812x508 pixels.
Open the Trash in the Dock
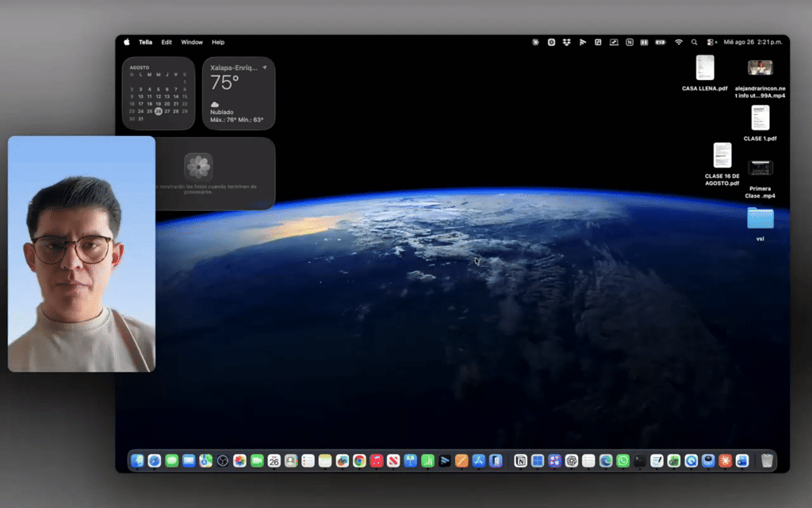pyautogui.click(x=767, y=460)
